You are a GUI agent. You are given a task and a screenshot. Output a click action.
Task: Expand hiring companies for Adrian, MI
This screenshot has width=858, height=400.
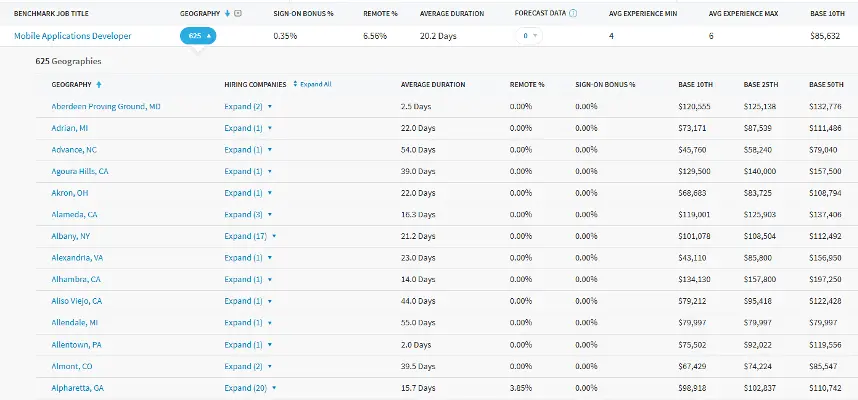[248, 128]
